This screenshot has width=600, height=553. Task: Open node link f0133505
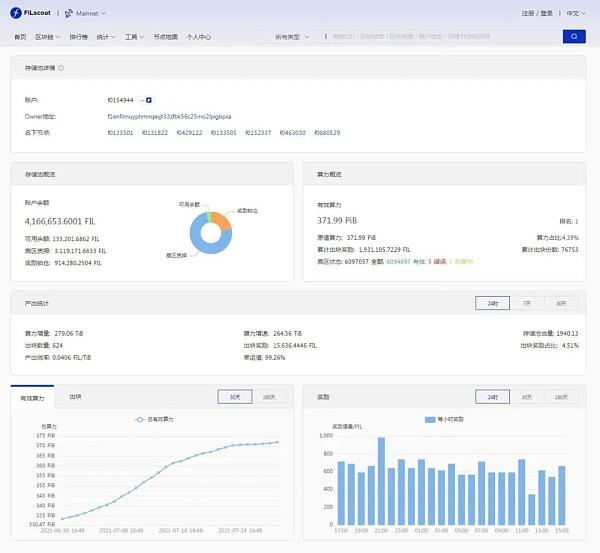(223, 132)
